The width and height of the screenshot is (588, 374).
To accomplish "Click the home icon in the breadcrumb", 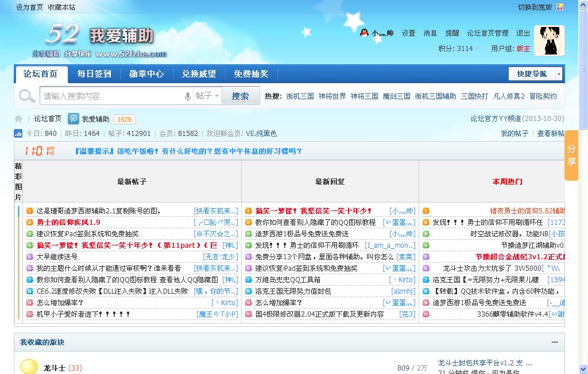I will [x=18, y=119].
